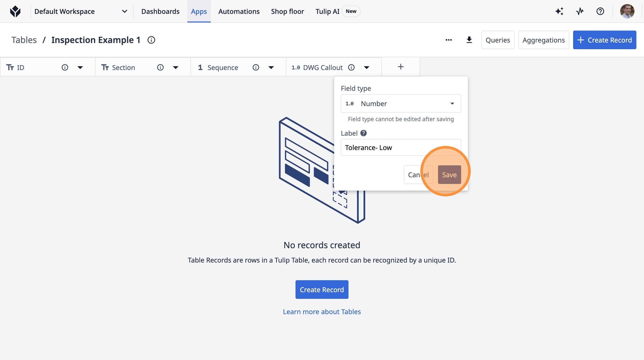This screenshot has width=644, height=360.
Task: Follow the Learn more about Tables link
Action: tap(322, 312)
